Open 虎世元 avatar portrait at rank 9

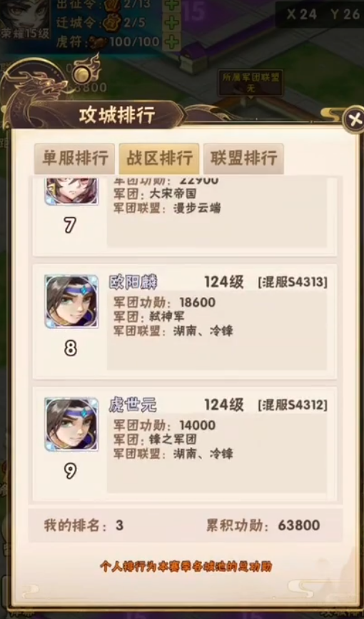71,424
